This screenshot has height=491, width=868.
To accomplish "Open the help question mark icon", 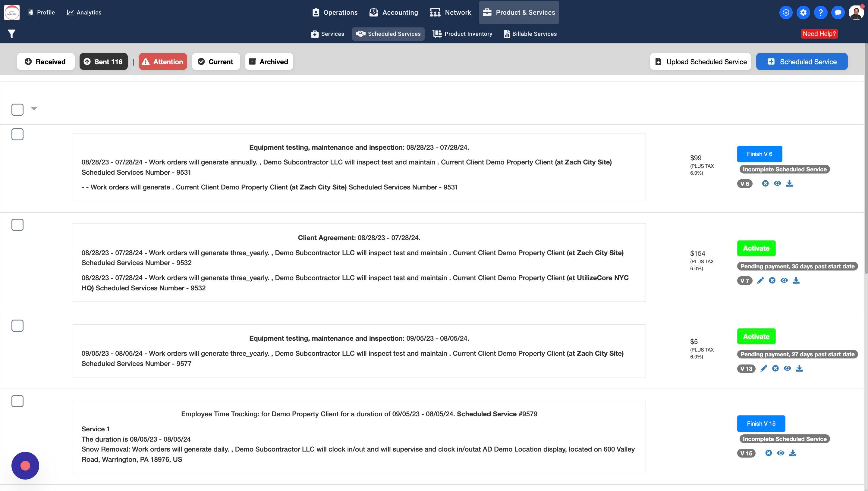I will 820,12.
